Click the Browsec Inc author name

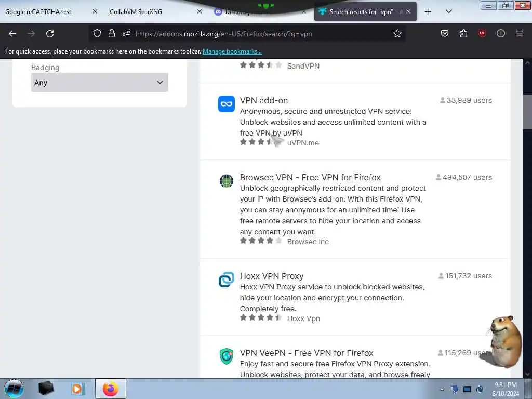[x=308, y=242]
